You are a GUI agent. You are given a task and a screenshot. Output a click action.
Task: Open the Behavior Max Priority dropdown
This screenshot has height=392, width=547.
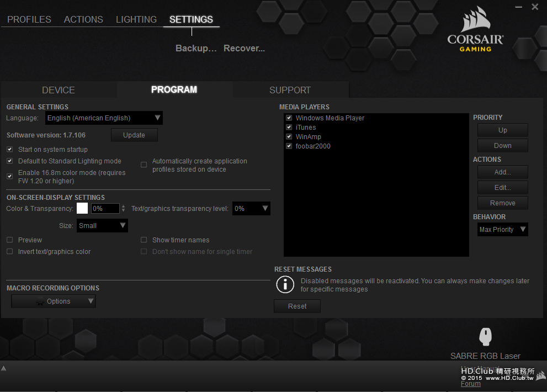tap(502, 229)
